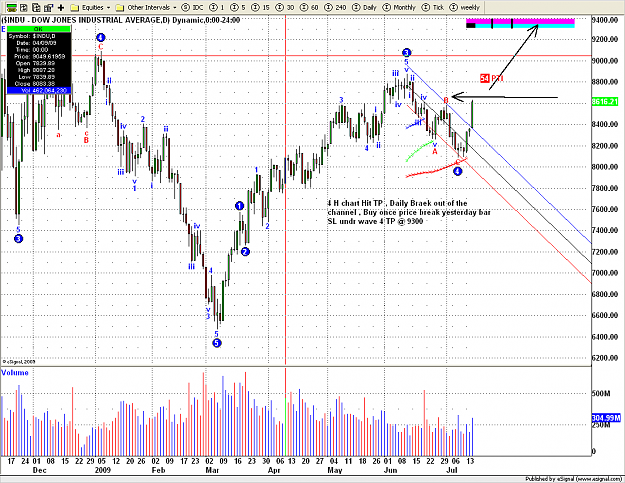Click the Close value row in data window
625x483 pixels.
click(x=39, y=84)
